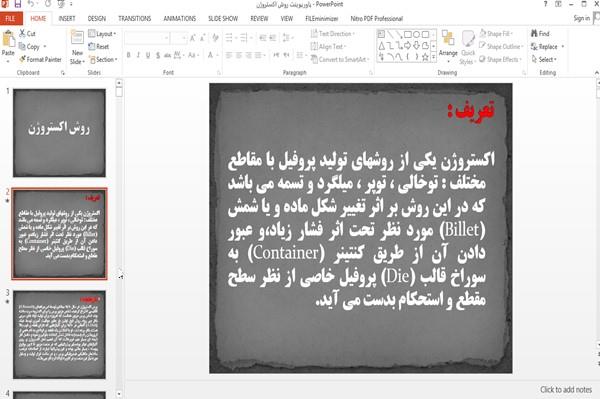The height and width of the screenshot is (399, 600).
Task: Click the Save icon in quick access toolbar
Action: 18,4
